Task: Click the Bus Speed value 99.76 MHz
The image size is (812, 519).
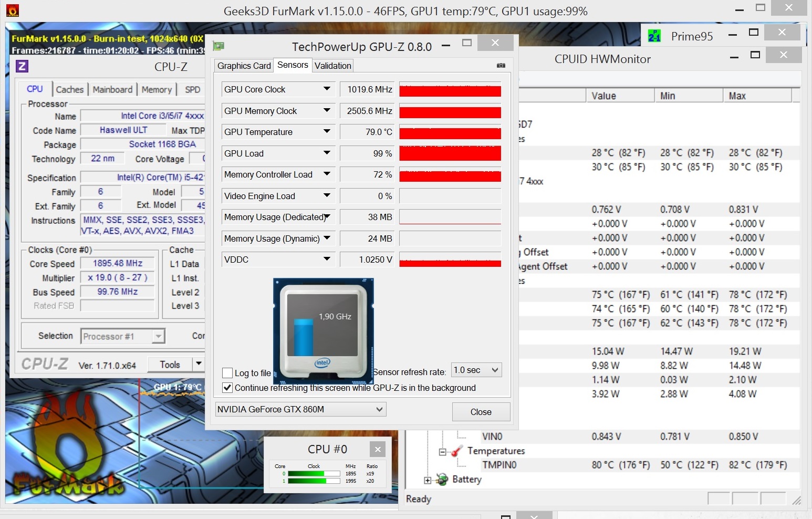Action: (118, 292)
